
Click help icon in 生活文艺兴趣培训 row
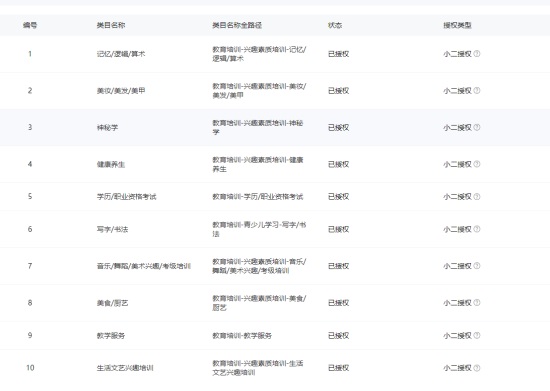pos(477,368)
